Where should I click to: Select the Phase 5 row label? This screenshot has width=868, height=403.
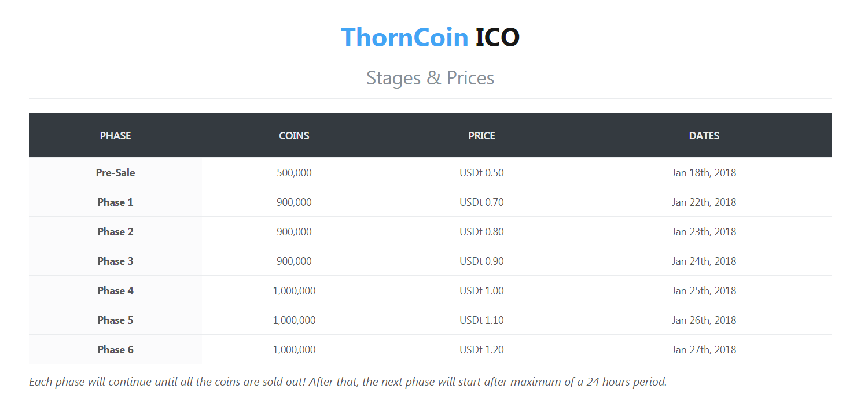point(115,320)
